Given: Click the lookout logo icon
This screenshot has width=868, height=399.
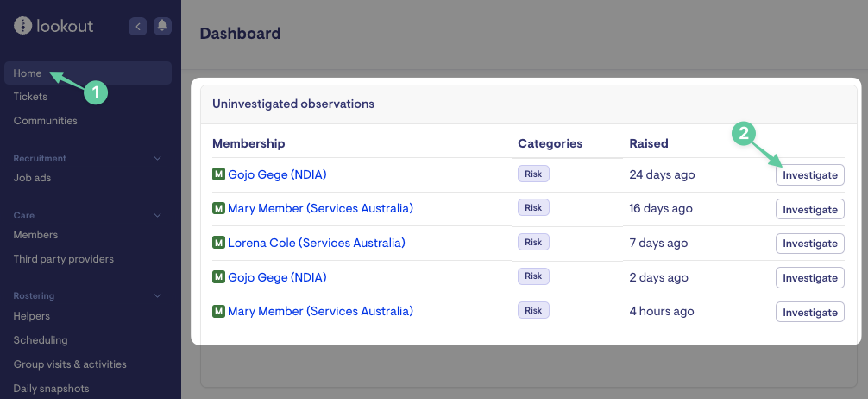Looking at the screenshot, I should point(22,26).
